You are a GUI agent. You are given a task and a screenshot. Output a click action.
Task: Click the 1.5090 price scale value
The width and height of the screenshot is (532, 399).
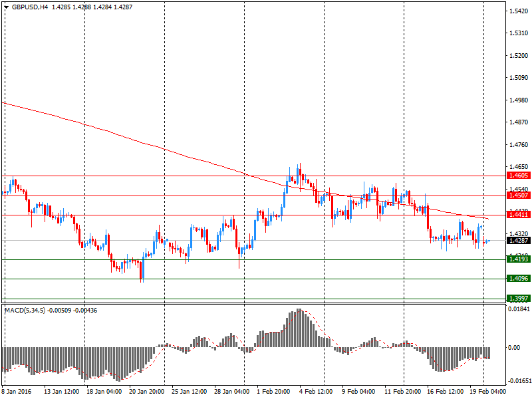pos(519,78)
